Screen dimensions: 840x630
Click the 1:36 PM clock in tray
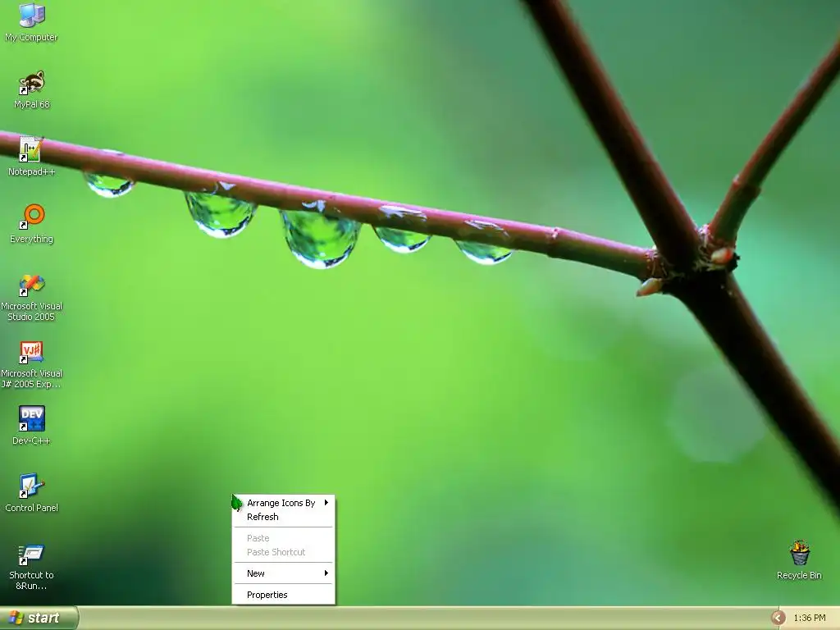(810, 618)
